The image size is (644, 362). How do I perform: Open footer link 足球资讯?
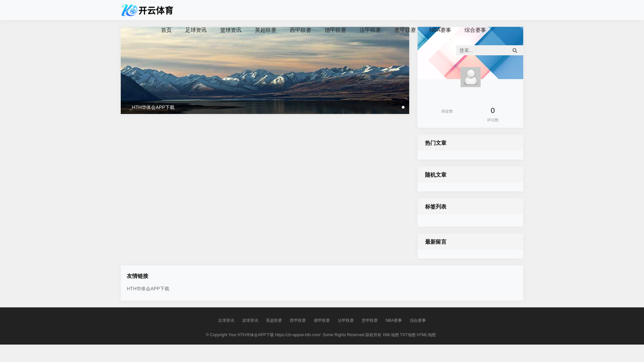pyautogui.click(x=226, y=320)
